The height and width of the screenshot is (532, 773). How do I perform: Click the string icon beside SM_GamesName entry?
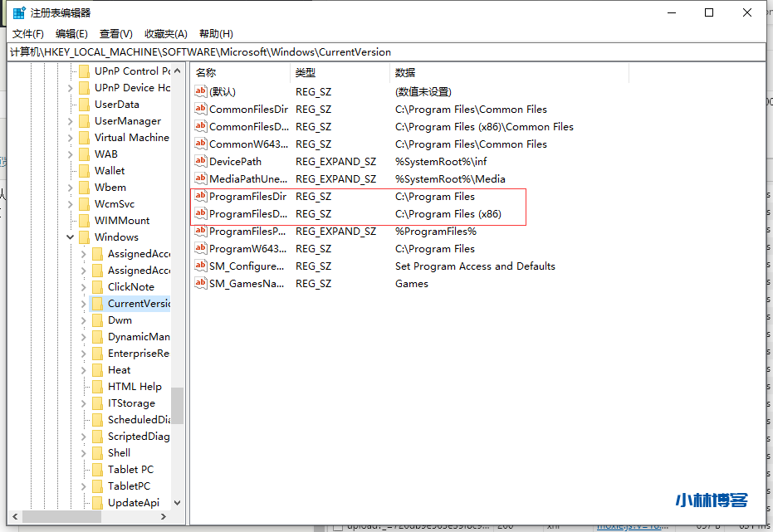(x=200, y=284)
